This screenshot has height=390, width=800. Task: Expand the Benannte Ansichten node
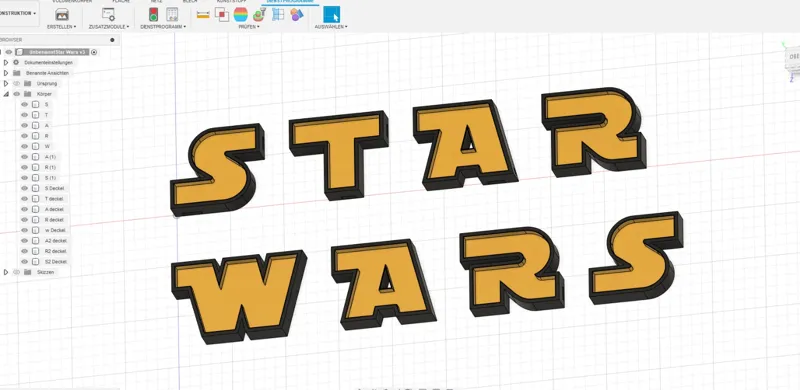coord(6,73)
